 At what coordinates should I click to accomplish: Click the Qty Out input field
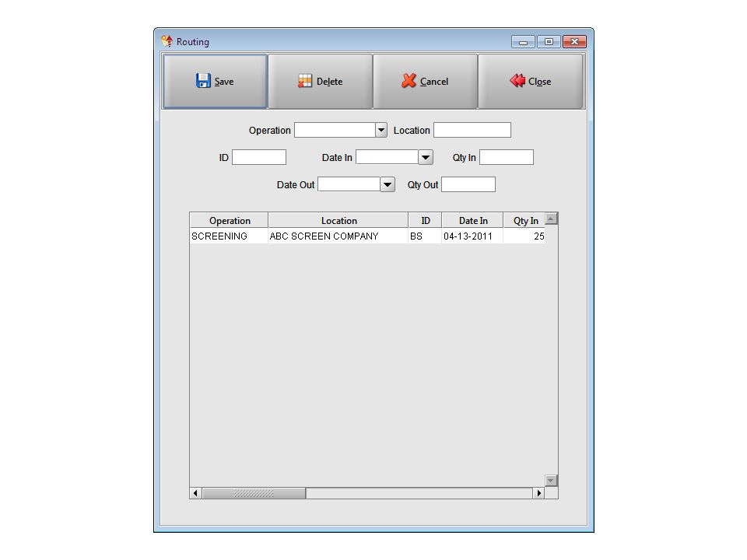468,184
